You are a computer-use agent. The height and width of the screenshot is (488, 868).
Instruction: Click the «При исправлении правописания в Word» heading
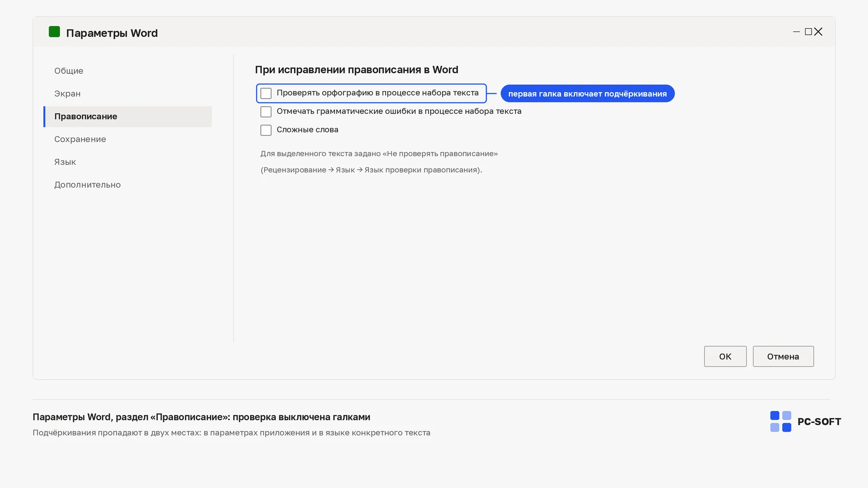[356, 70]
